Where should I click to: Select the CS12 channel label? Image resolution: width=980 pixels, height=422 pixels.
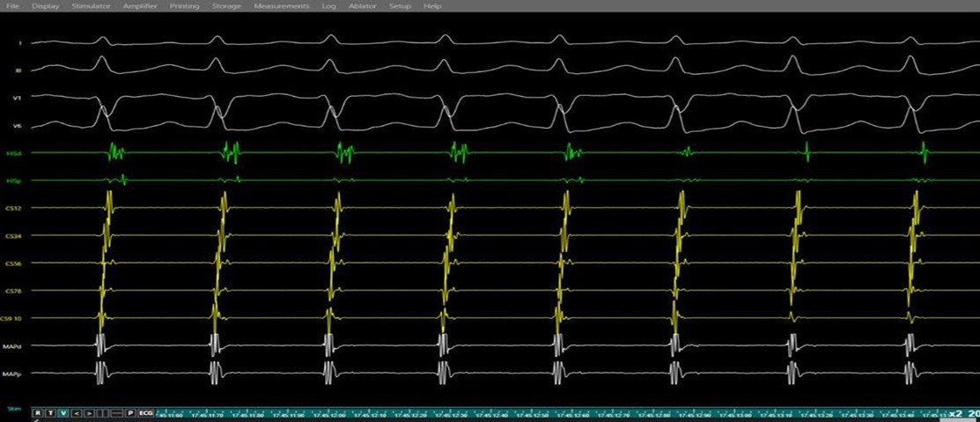pyautogui.click(x=13, y=209)
